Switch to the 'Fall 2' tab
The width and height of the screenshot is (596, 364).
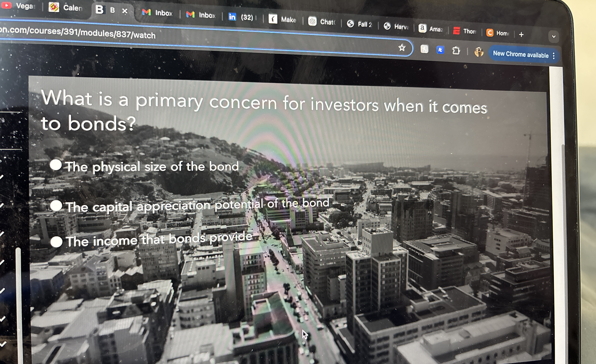(x=359, y=24)
